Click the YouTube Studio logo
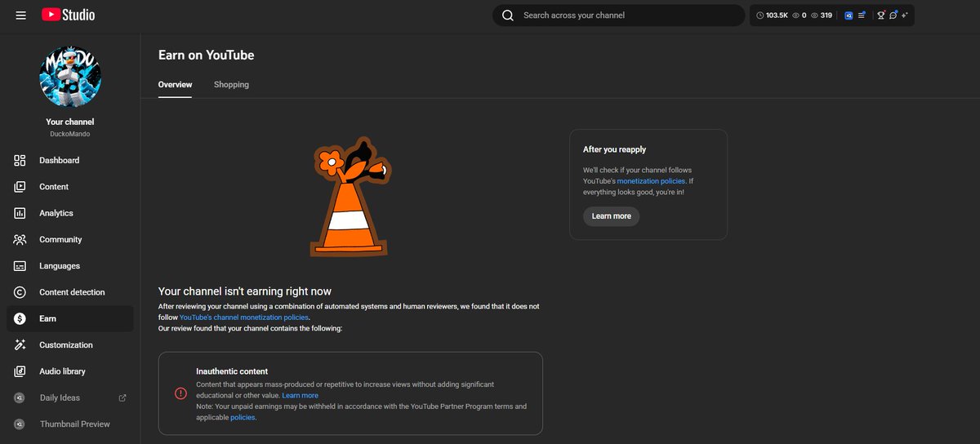This screenshot has width=980, height=444. [x=68, y=15]
